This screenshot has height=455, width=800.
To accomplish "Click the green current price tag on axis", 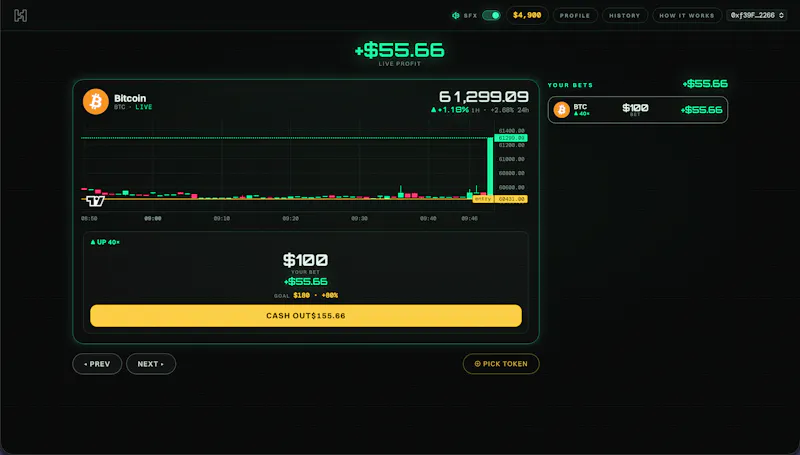I will tap(511, 138).
